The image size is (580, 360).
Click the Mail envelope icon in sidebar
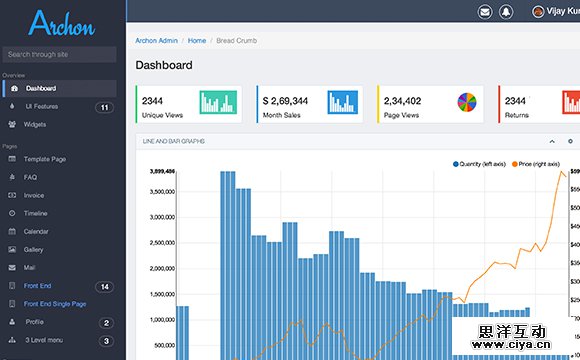tap(12, 268)
